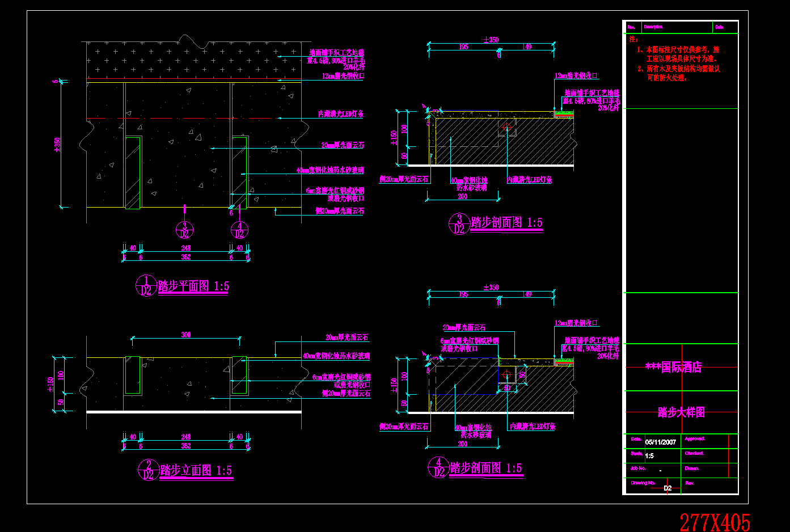Click the 2/D2 bubble beside the elevation title
This screenshot has height=532, width=790.
tap(149, 470)
